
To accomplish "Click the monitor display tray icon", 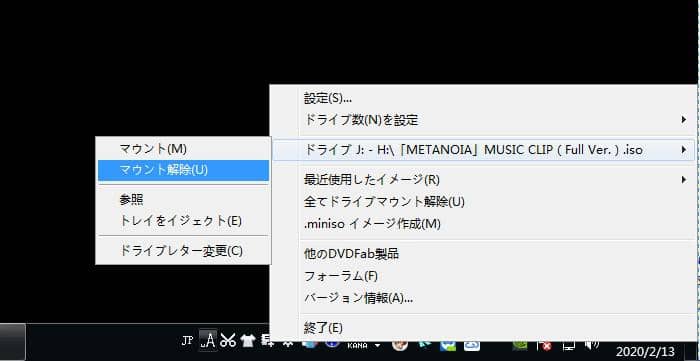I will (x=569, y=345).
